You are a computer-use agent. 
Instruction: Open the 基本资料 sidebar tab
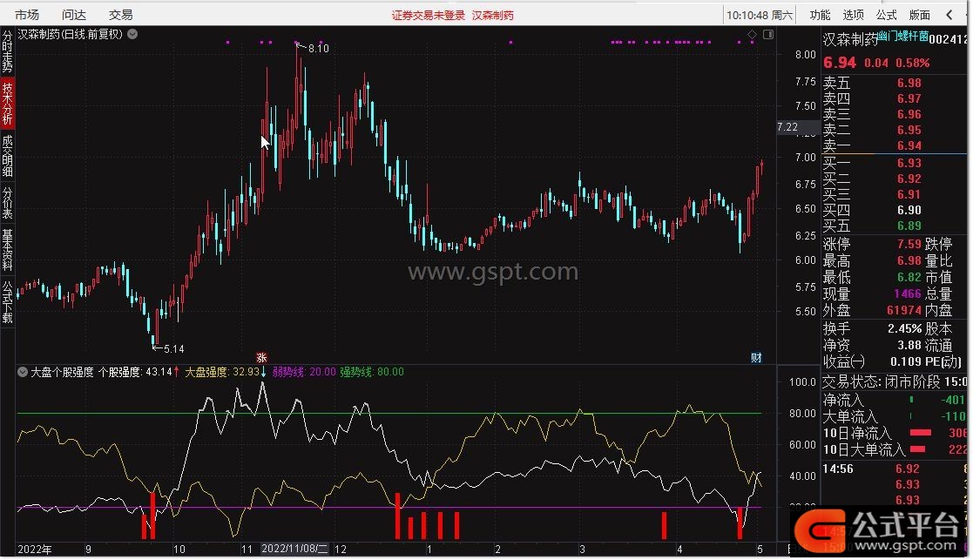[7, 250]
